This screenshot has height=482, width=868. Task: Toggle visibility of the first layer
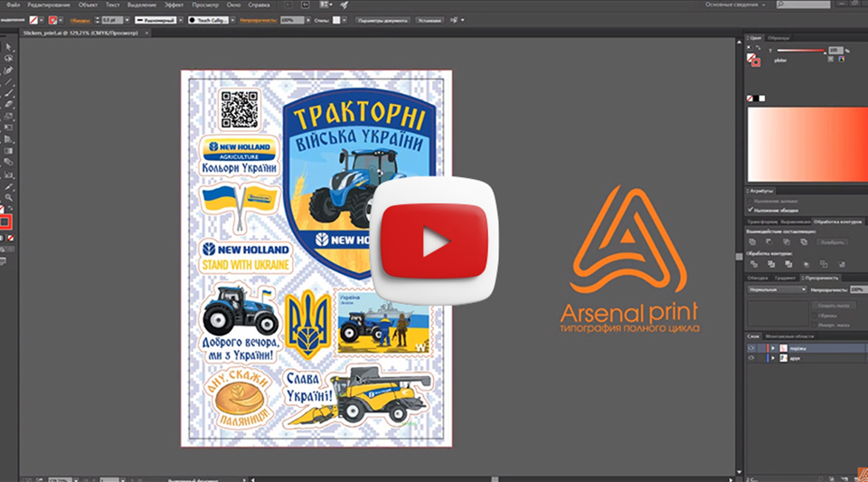point(750,347)
